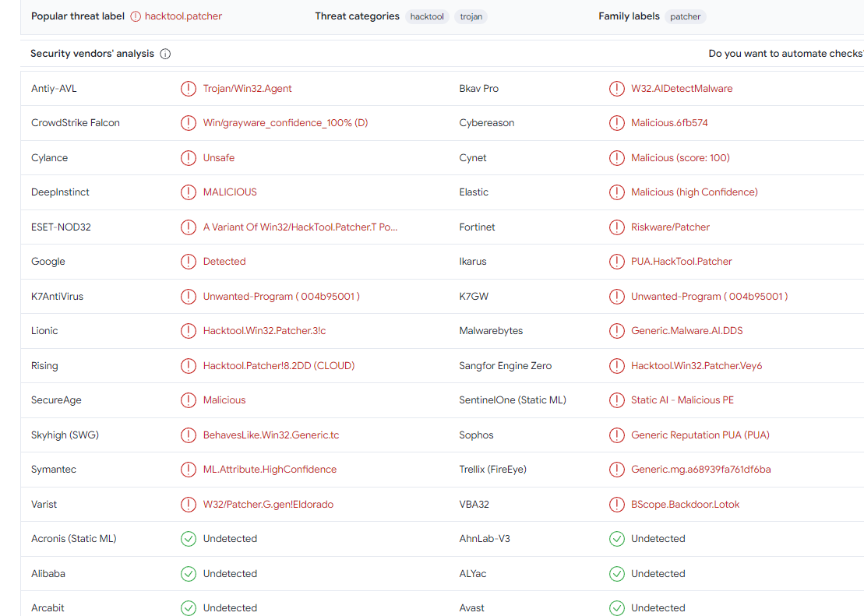
Task: Click the Win/grayware_confidence_100% (D) result
Action: point(285,123)
